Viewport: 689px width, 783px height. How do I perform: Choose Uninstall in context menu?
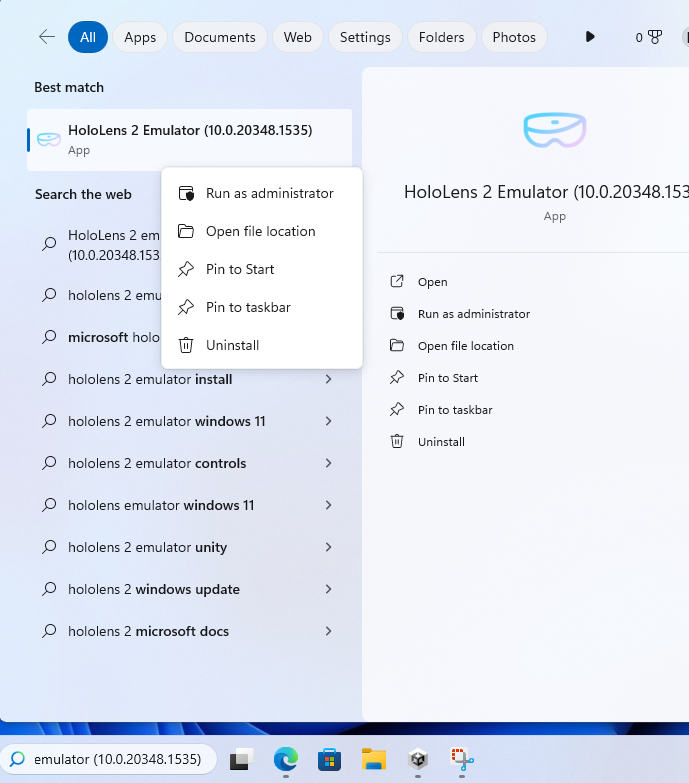pos(262,345)
